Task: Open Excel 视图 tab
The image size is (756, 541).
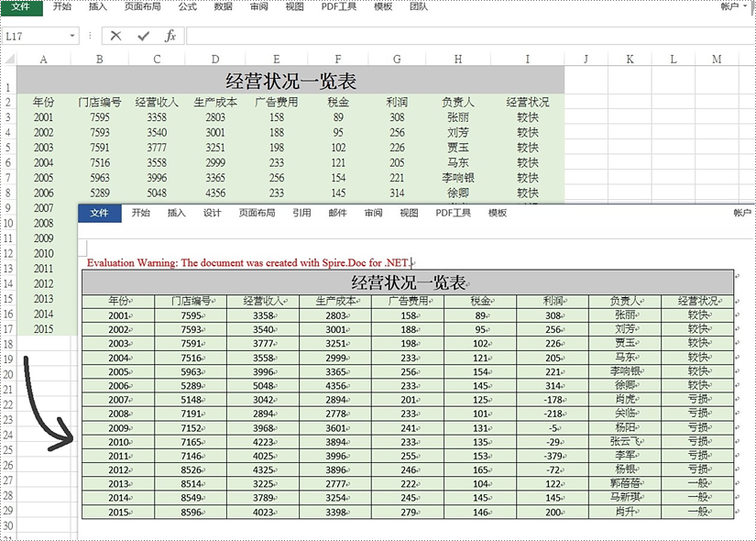Action: pos(294,6)
